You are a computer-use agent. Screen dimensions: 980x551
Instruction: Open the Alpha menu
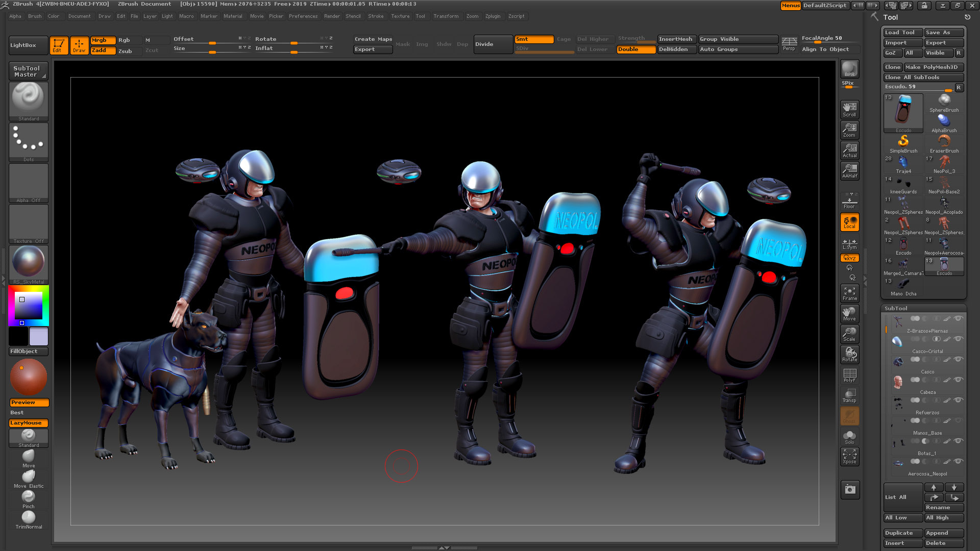[15, 16]
